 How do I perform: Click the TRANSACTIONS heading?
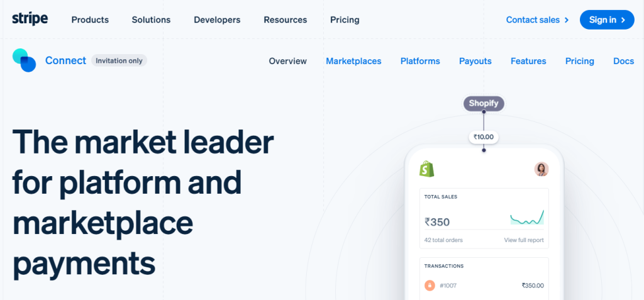(444, 266)
